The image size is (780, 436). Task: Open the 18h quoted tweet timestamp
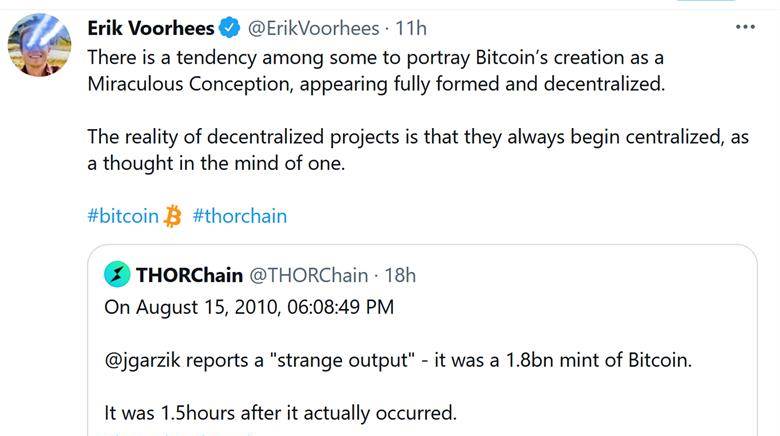[x=400, y=275]
